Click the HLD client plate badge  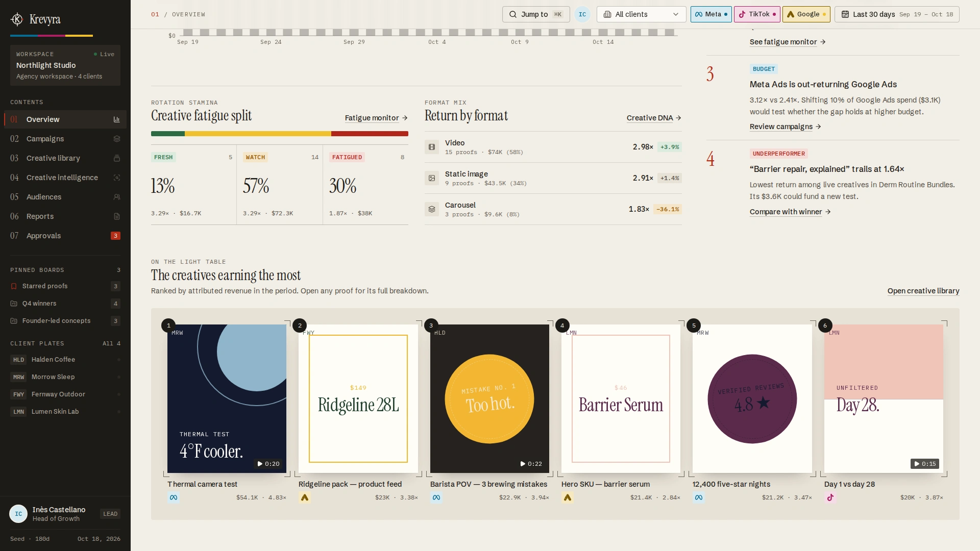point(18,360)
